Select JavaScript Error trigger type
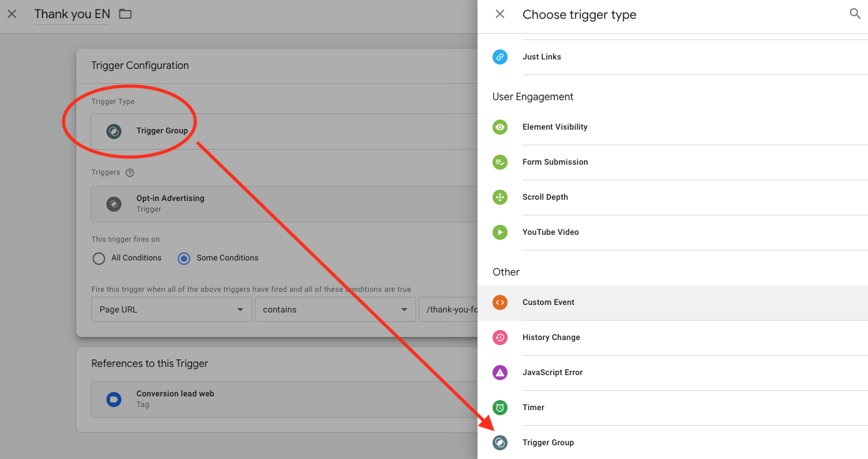 coord(673,373)
